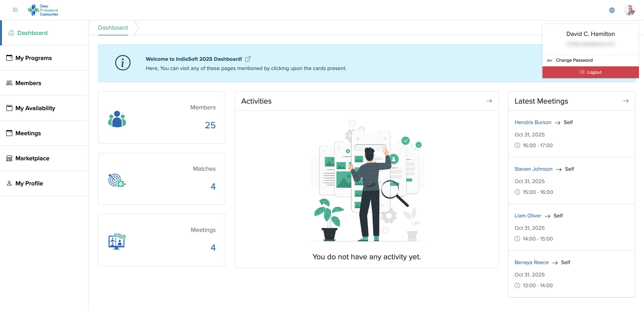The height and width of the screenshot is (311, 644).
Task: Click the Activities arrow icon
Action: tap(489, 101)
